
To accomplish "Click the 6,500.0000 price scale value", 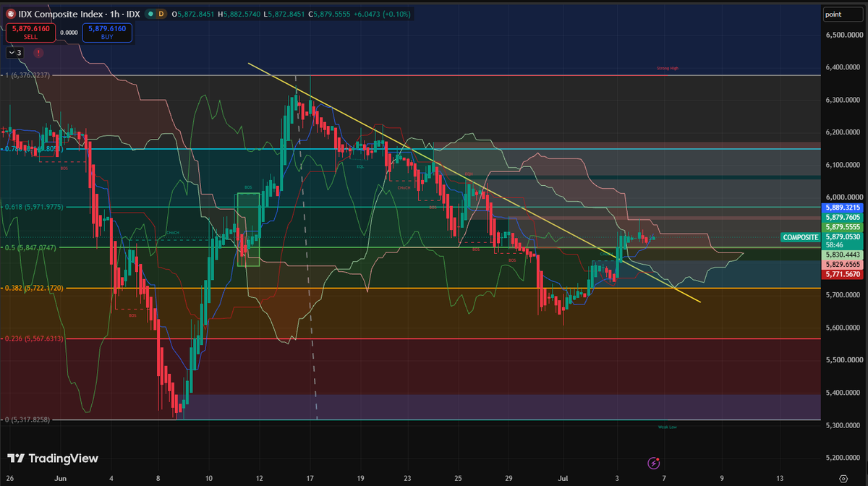I will click(844, 35).
